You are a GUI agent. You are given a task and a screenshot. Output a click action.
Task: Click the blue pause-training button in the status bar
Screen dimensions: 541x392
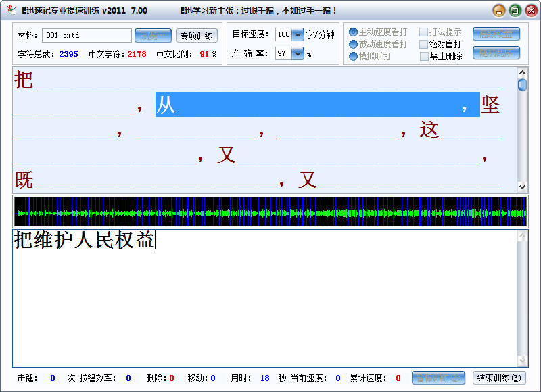438,378
